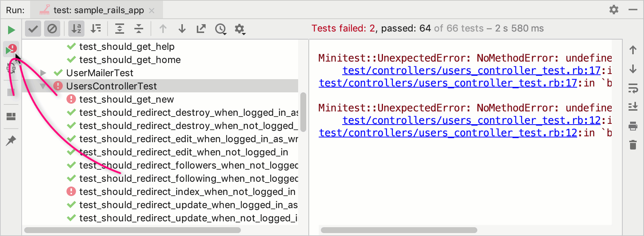
Task: Sort tests by duration
Action: [96, 29]
